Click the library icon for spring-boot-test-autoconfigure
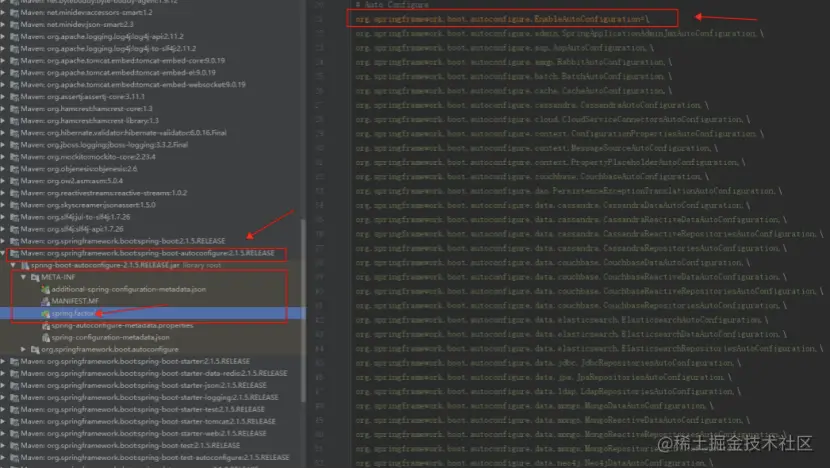830x470 pixels. point(15,458)
